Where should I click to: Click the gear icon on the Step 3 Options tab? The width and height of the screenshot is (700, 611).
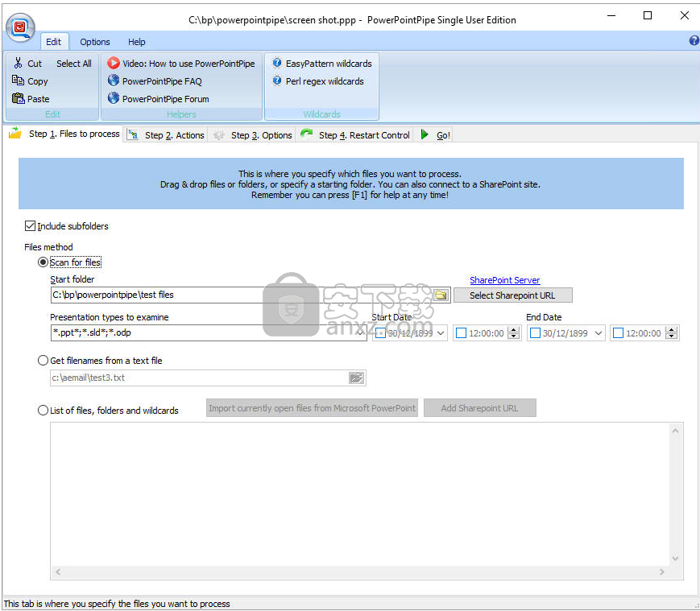(x=218, y=134)
